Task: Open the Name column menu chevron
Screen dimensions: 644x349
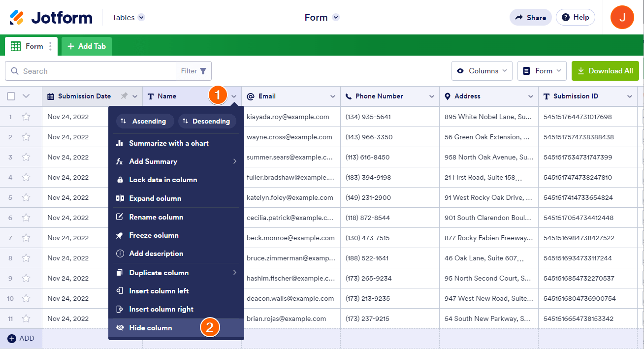Action: (x=234, y=96)
